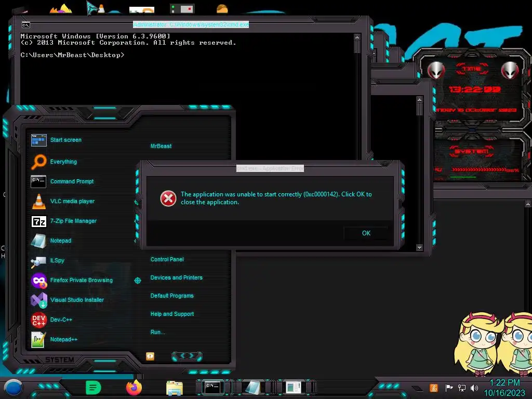Launch Visual Studio Installer

67,300
